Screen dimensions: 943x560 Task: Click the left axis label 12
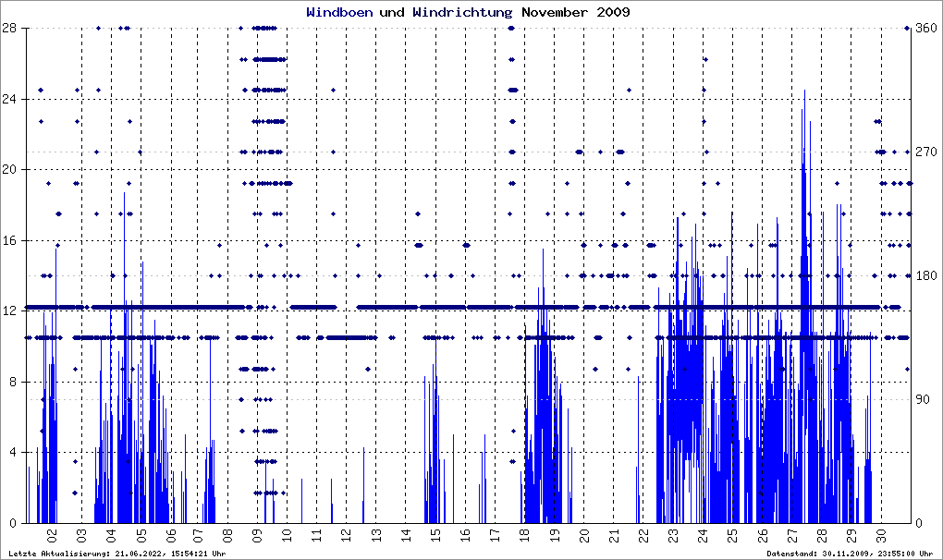[8, 310]
